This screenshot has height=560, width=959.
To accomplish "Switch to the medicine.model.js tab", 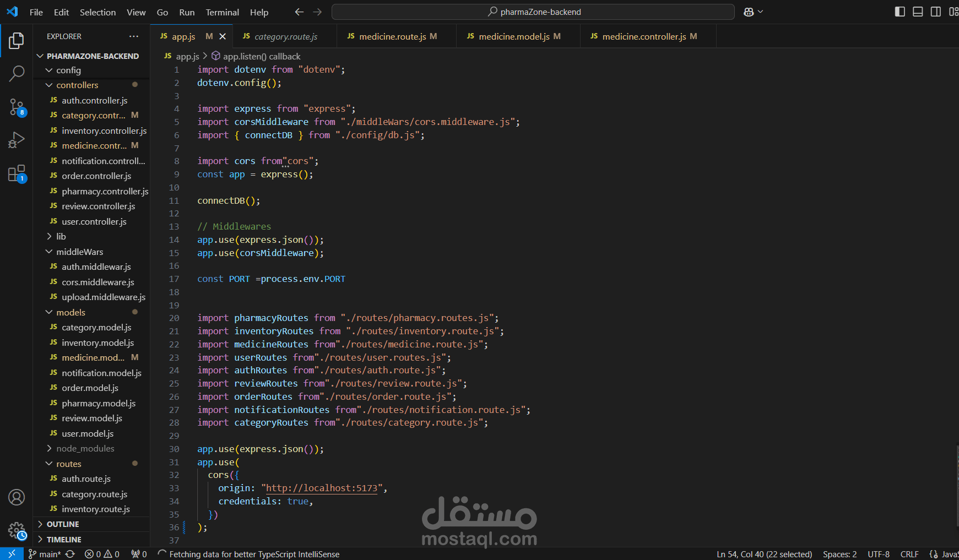I will point(518,36).
